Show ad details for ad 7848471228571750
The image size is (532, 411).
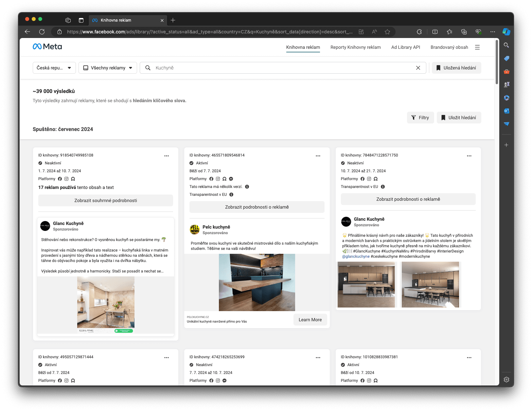(408, 199)
